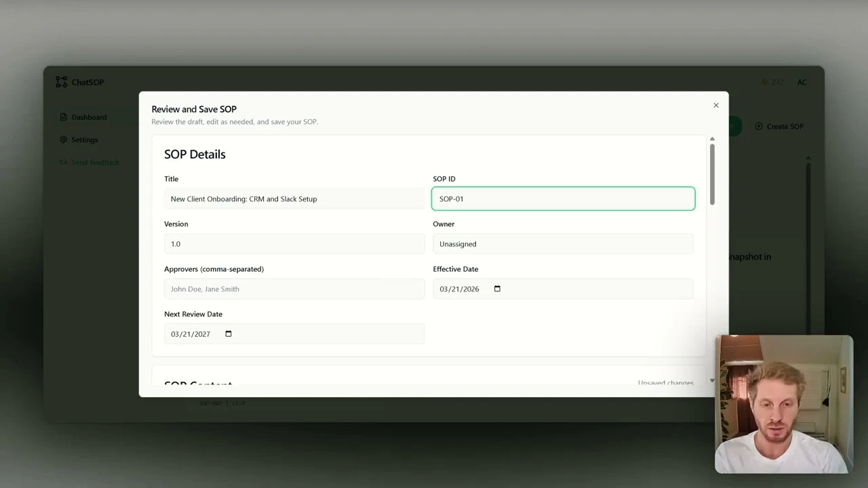The image size is (868, 488).
Task: Click the scrollbar down arrow in dialog
Action: [712, 381]
